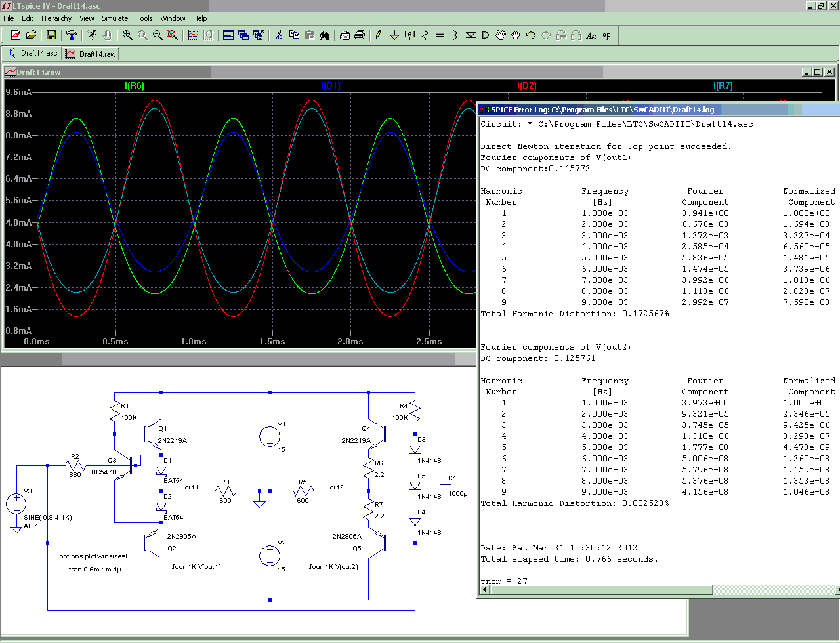The width and height of the screenshot is (840, 643).
Task: Click the Print Setup icon
Action: [x=345, y=35]
